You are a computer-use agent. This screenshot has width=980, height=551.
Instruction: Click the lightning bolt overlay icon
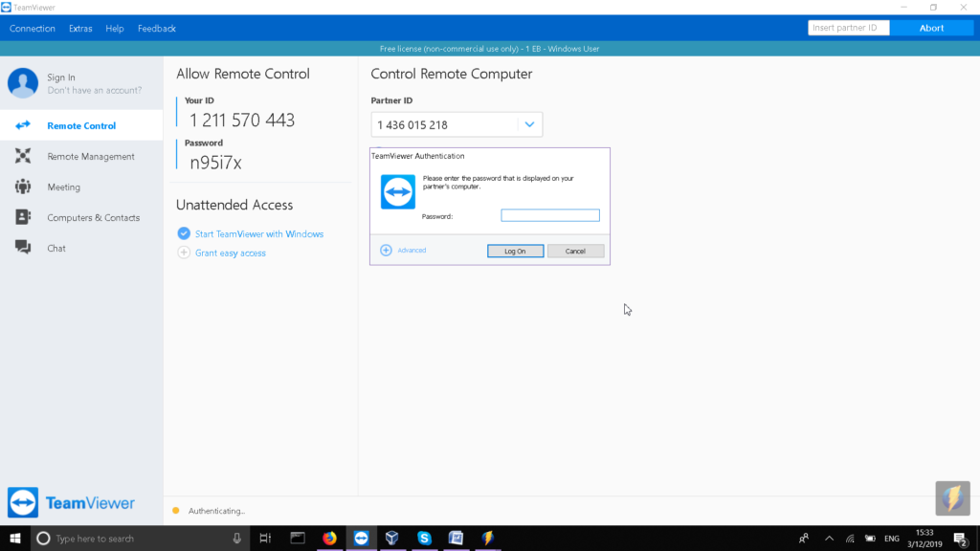(952, 497)
